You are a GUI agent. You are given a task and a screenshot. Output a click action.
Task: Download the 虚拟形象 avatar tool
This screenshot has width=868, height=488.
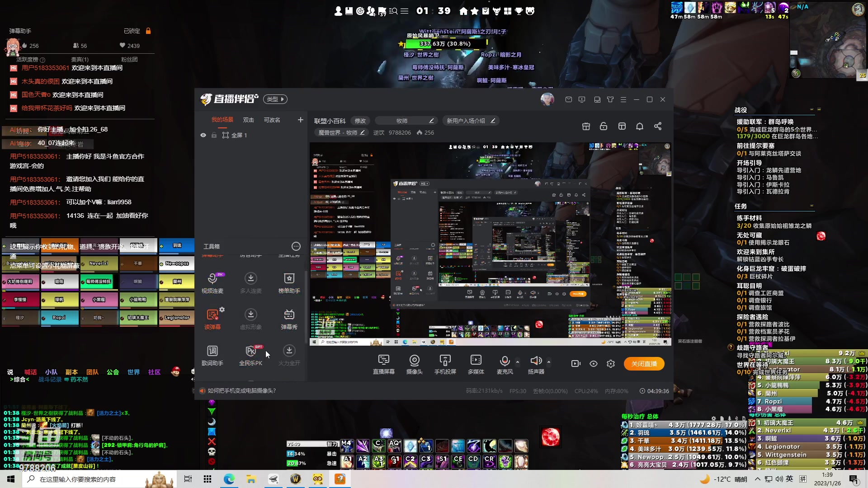tap(251, 319)
